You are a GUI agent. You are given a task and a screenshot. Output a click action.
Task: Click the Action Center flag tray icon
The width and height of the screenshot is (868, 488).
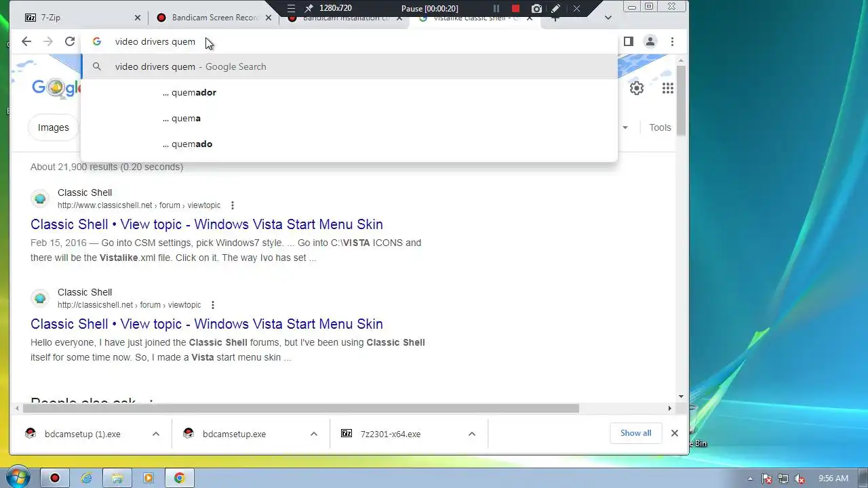tap(767, 479)
